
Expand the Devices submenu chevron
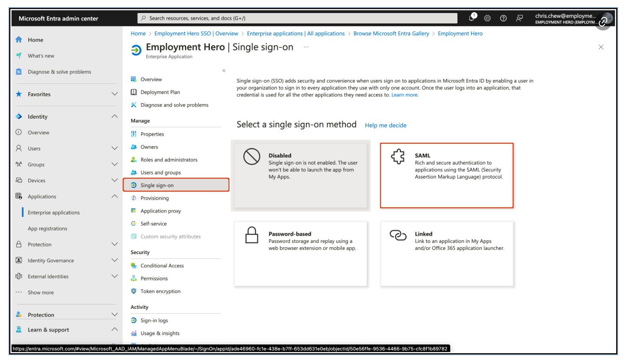[x=115, y=180]
